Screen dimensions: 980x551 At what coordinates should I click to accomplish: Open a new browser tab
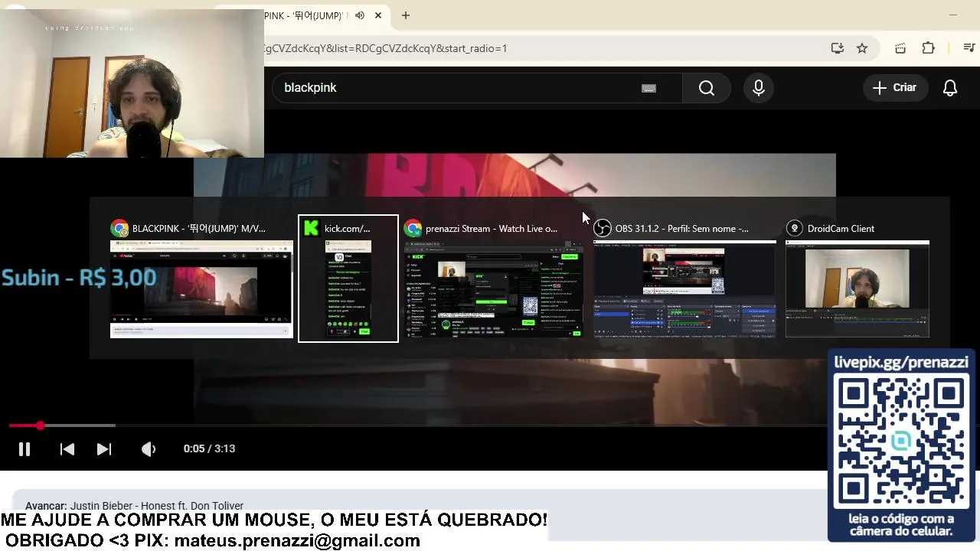406,15
